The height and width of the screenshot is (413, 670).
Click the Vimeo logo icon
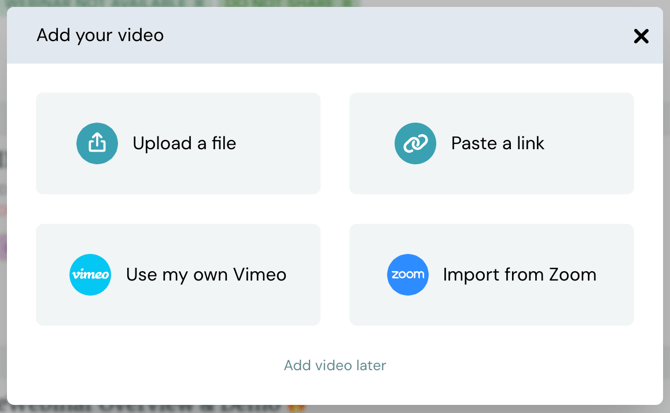tap(90, 275)
